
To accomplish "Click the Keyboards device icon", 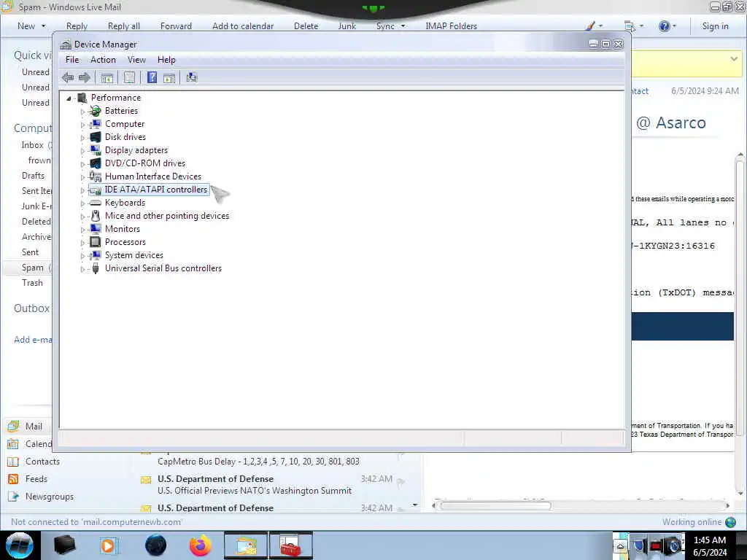I will click(x=96, y=203).
